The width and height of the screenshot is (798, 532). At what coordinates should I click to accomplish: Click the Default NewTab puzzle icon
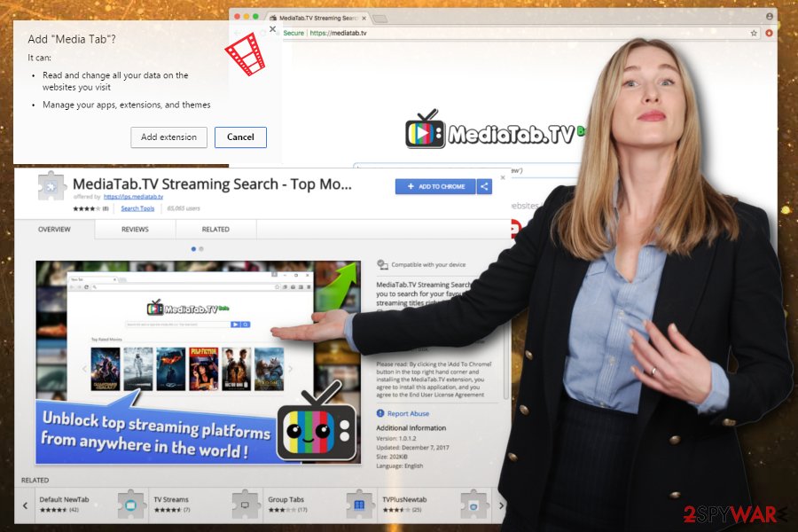(x=131, y=505)
